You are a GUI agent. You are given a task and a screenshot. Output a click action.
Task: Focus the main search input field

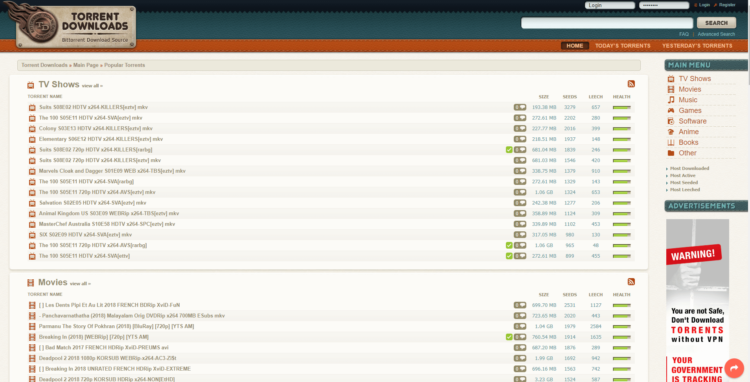(x=607, y=23)
